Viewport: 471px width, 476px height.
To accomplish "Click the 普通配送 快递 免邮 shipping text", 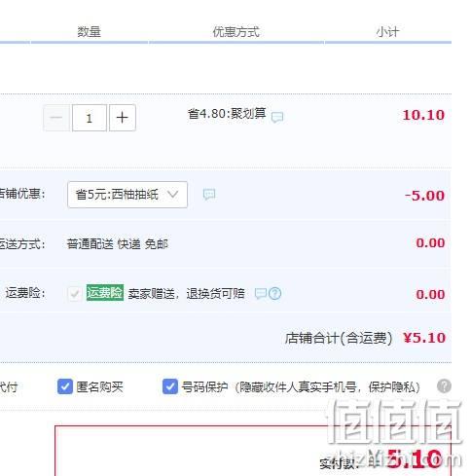I will click(118, 243).
